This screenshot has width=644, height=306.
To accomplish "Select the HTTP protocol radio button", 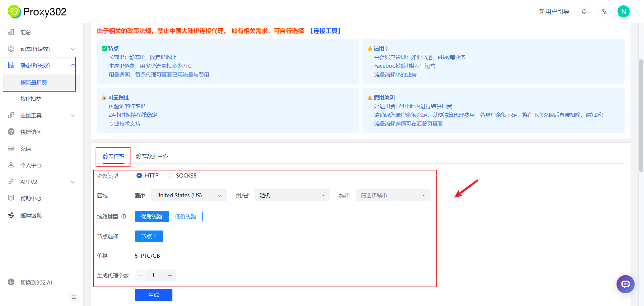I will click(139, 175).
